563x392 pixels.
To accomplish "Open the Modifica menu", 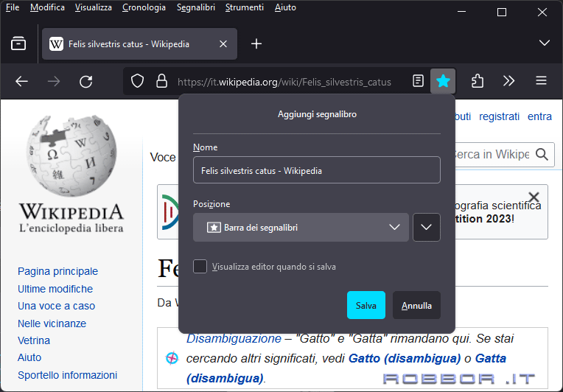I will coord(47,7).
